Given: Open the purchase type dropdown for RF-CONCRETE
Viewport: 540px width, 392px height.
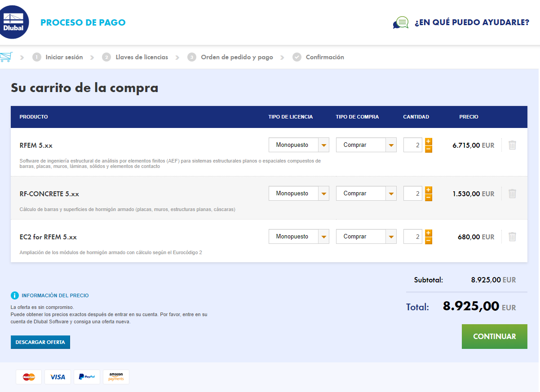Looking at the screenshot, I should click(x=366, y=193).
